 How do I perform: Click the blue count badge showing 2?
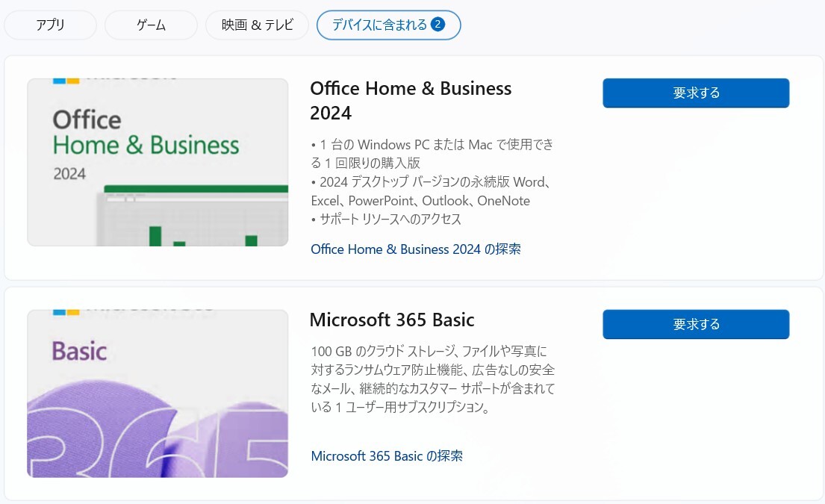coord(438,24)
